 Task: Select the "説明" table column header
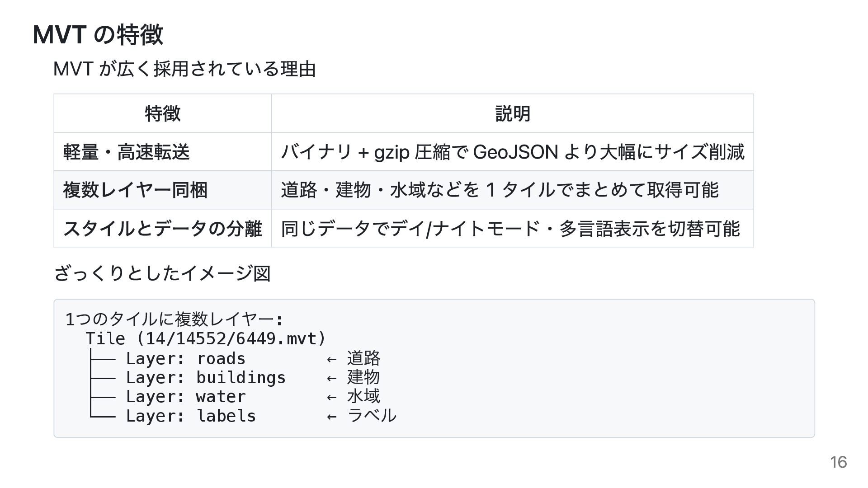[512, 113]
